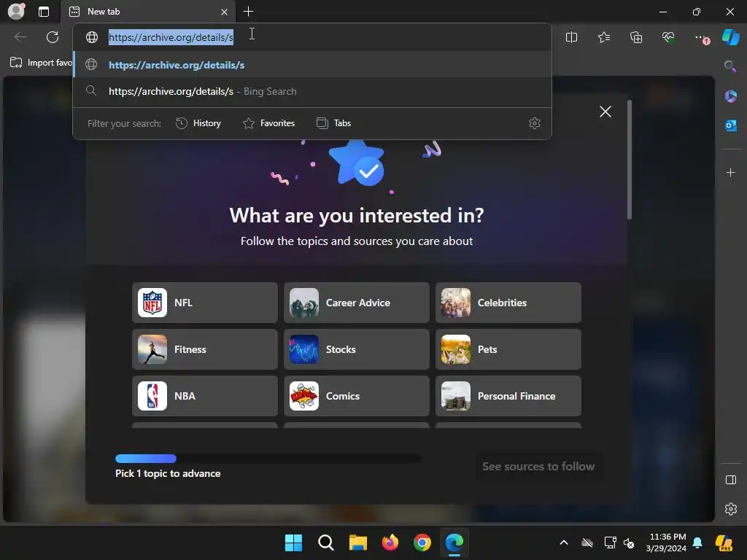Click the Edge taskbar icon

coord(454,542)
